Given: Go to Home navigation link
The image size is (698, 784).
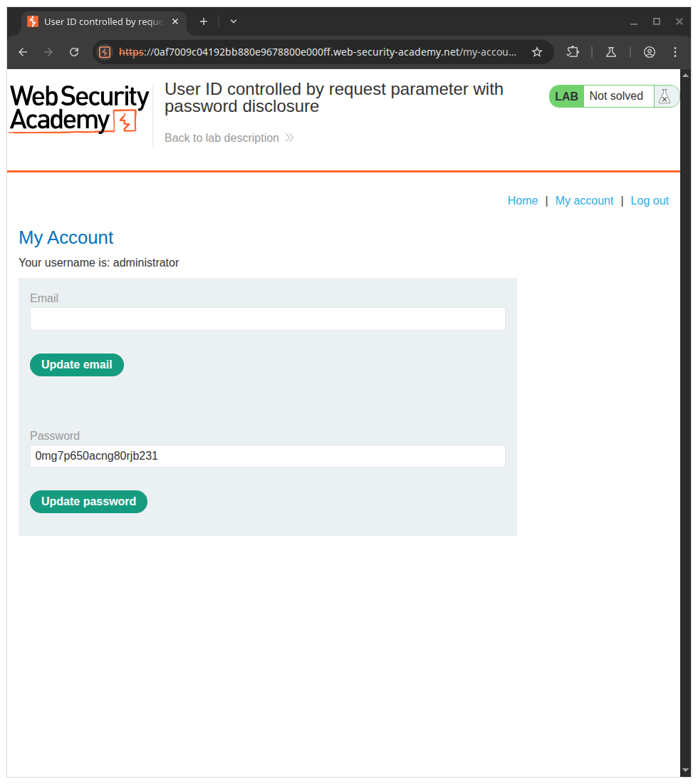Looking at the screenshot, I should [x=523, y=201].
